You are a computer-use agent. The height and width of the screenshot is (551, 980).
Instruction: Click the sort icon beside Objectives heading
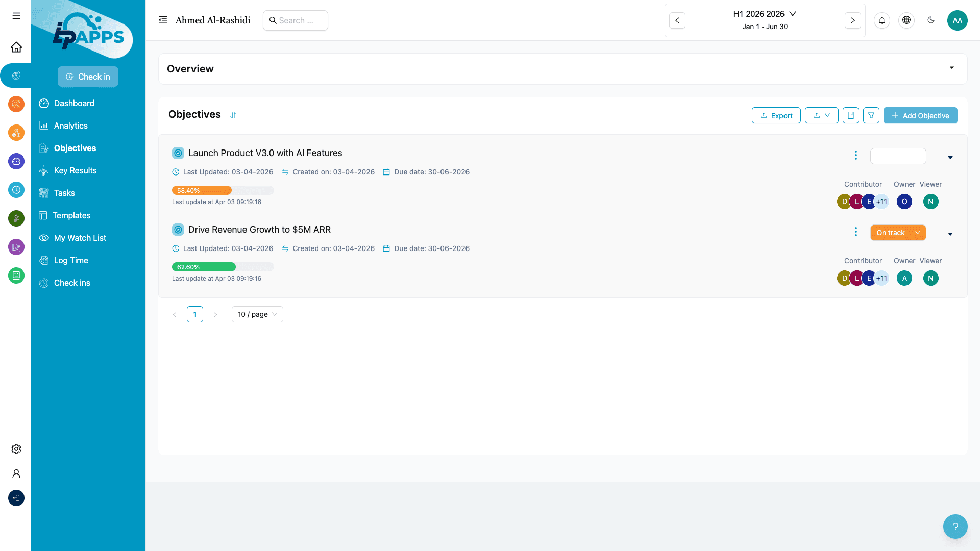tap(233, 115)
